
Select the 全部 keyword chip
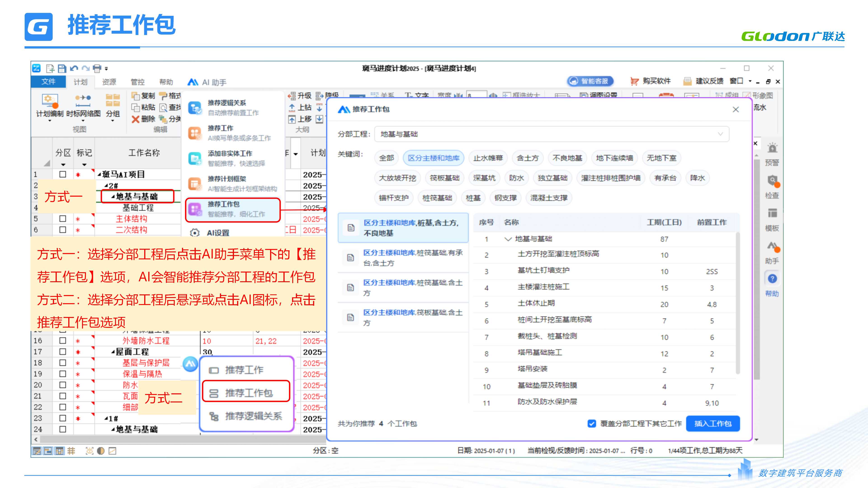(387, 158)
